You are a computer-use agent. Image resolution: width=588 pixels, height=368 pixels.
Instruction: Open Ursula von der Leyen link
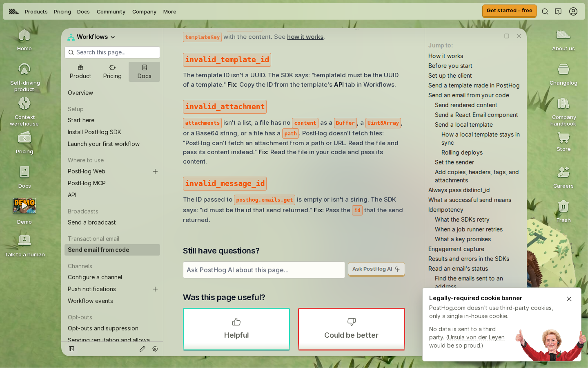click(x=476, y=337)
